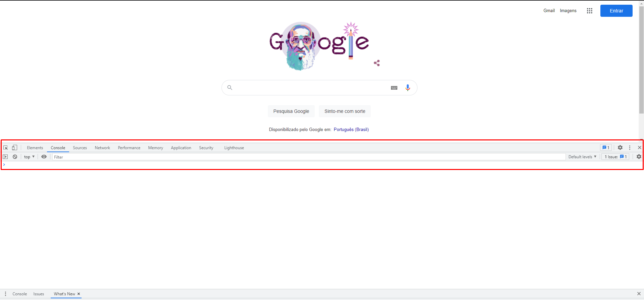Image resolution: width=644 pixels, height=300 pixels.
Task: Open the issues counter badge
Action: 606,147
